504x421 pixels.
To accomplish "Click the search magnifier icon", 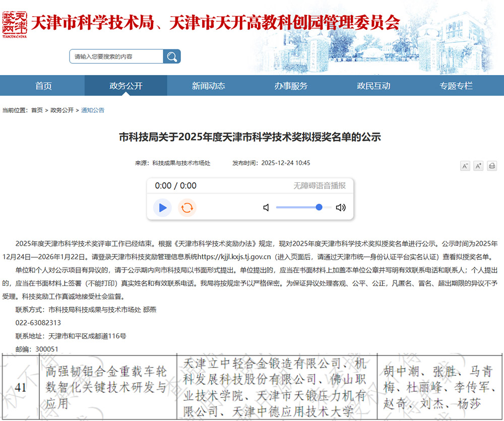I will (172, 56).
